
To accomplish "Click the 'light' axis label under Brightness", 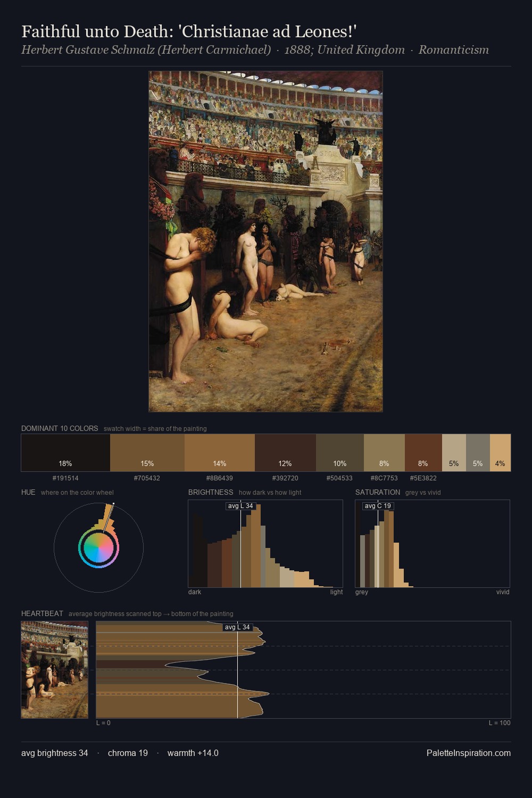I will click(336, 592).
